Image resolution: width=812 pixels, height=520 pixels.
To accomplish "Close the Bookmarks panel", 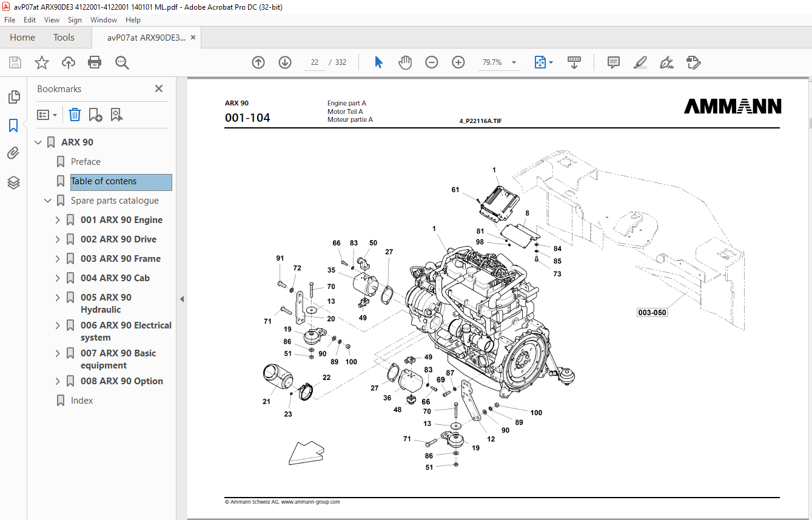I will 159,88.
